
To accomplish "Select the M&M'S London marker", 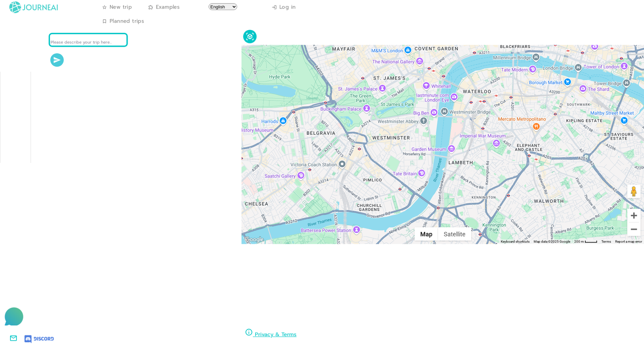I will (x=408, y=50).
